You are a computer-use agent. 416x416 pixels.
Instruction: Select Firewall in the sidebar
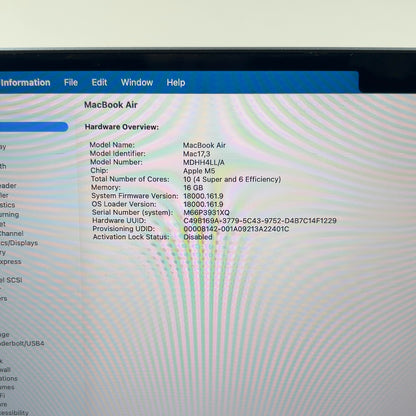tap(5, 370)
